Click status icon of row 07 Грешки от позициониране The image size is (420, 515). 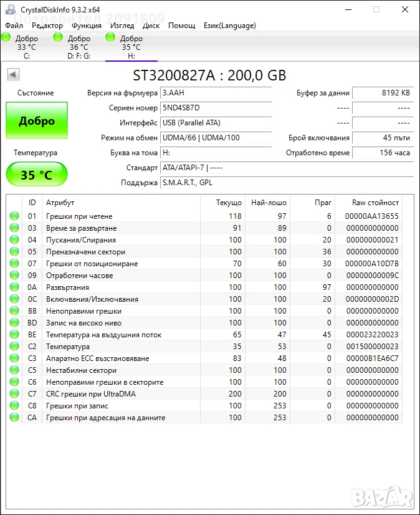point(14,263)
